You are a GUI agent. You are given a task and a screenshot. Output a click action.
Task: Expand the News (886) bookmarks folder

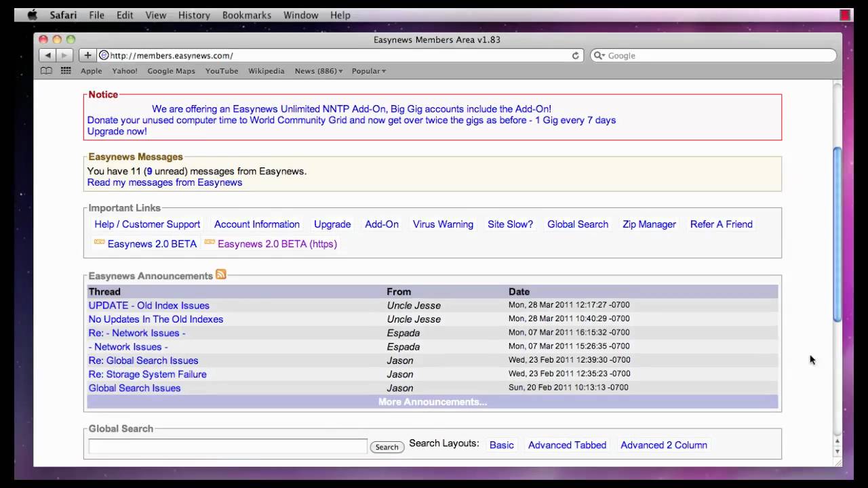(x=319, y=71)
